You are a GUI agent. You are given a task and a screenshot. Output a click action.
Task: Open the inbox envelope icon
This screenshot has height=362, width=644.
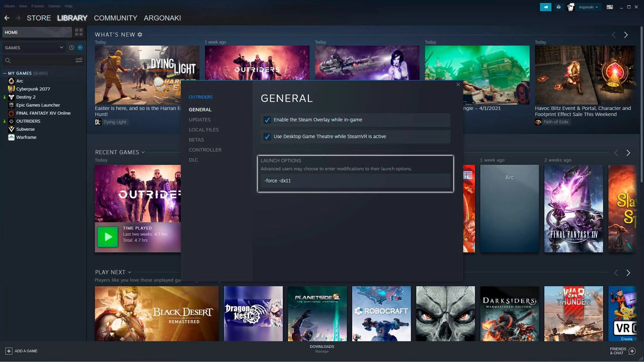(x=558, y=7)
